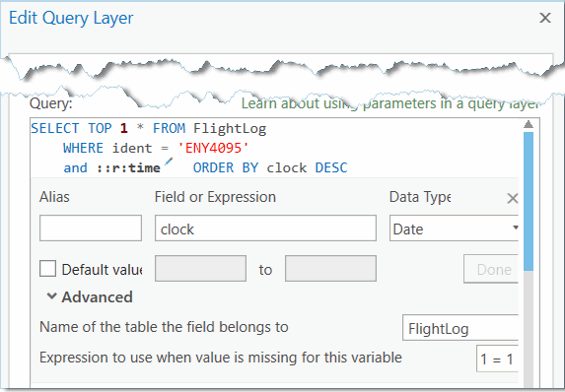
Task: Click the Field or Expression box containing clock
Action: click(265, 229)
